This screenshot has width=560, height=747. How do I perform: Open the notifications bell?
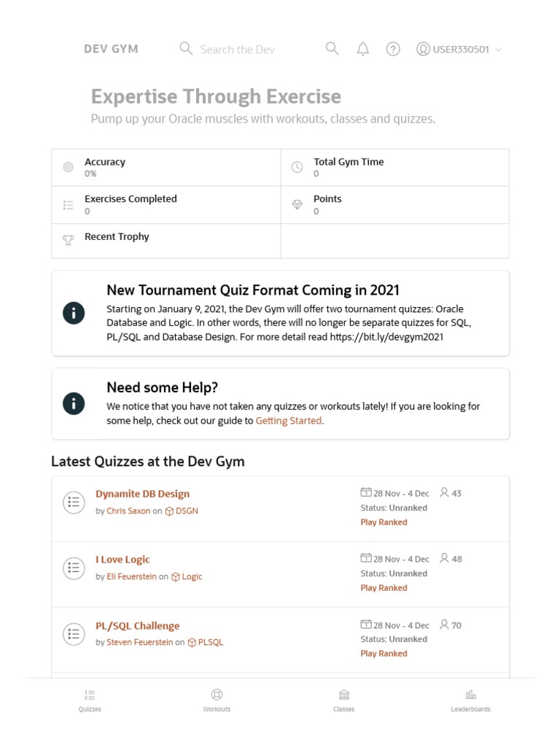click(x=362, y=49)
